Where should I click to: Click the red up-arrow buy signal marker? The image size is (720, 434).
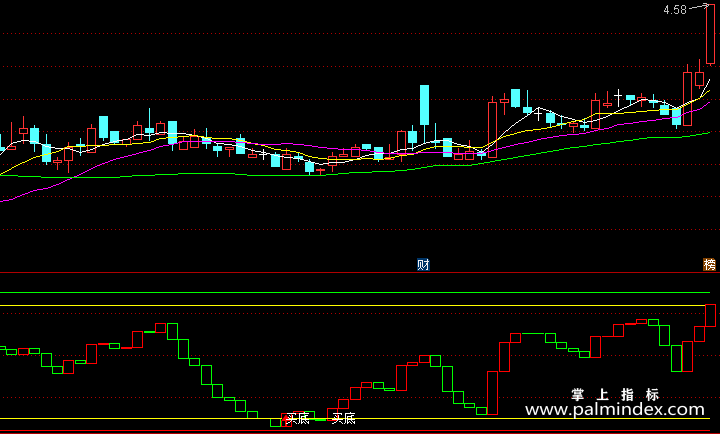coord(285,419)
